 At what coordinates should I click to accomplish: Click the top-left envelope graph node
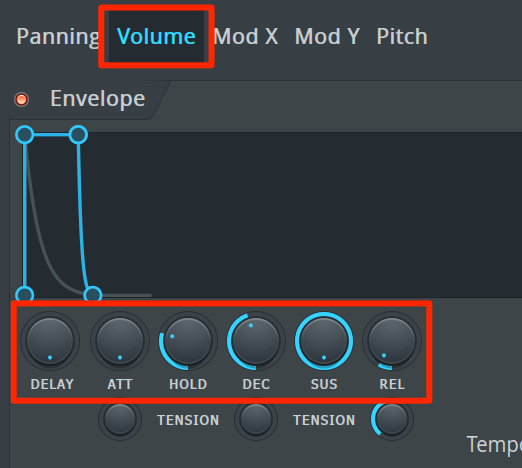[x=25, y=135]
